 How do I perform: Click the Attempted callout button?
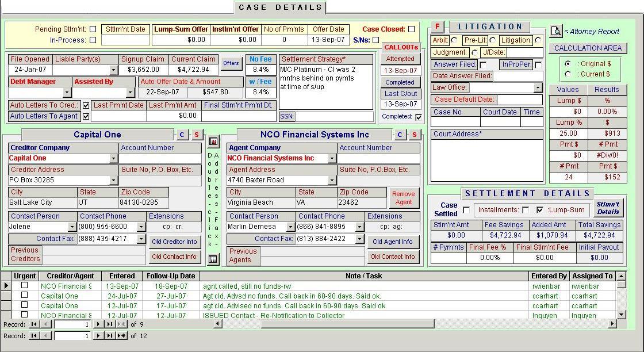click(x=400, y=59)
